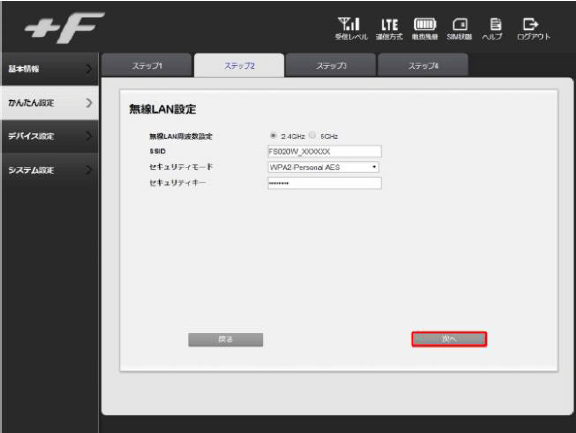Expand the デバイス設定 sidebar menu
The image size is (576, 433).
pyautogui.click(x=50, y=136)
